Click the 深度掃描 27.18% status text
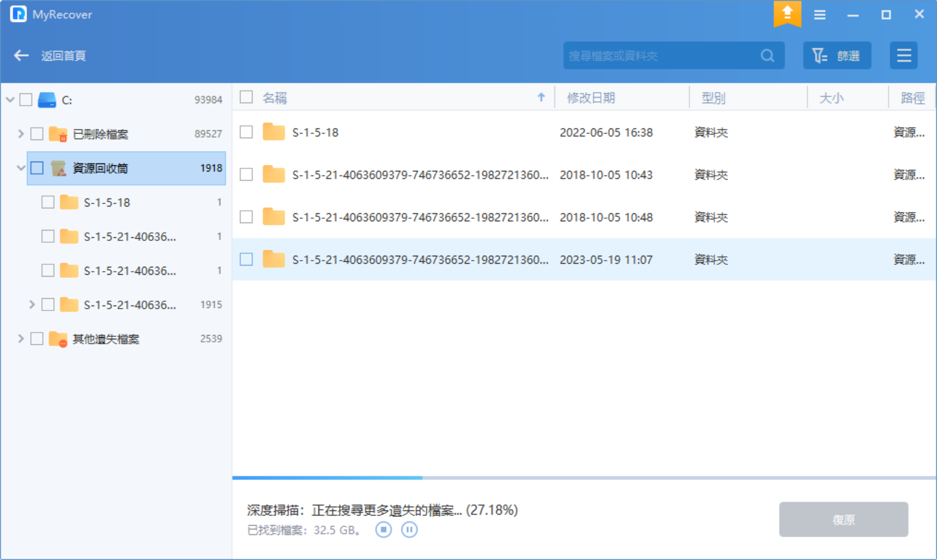The width and height of the screenshot is (937, 560). coord(382,510)
